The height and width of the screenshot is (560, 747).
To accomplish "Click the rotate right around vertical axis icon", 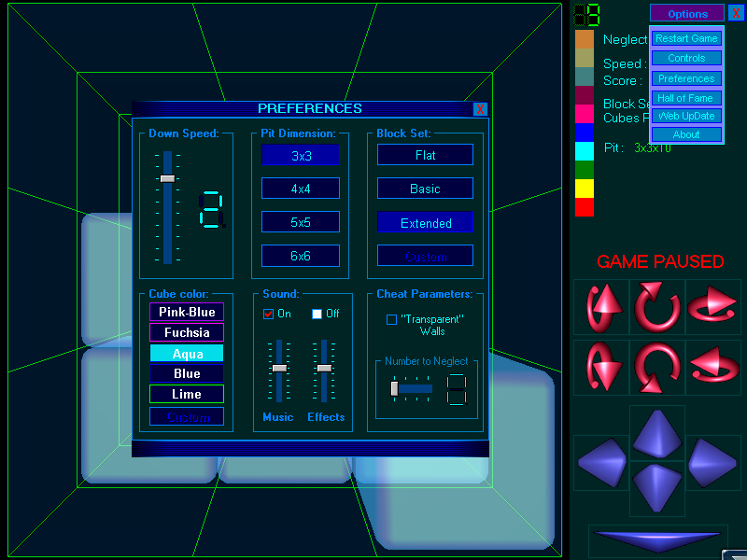I will tap(712, 307).
